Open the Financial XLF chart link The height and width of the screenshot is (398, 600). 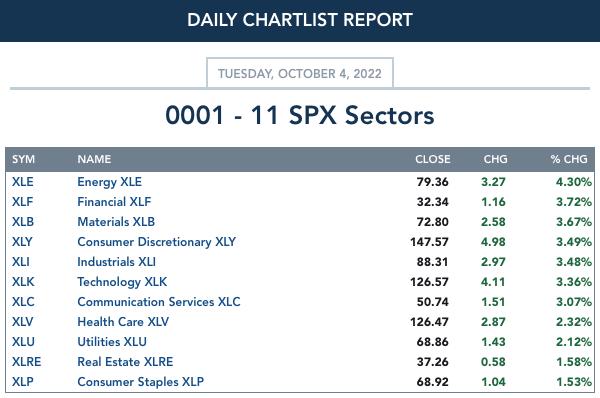(x=114, y=202)
